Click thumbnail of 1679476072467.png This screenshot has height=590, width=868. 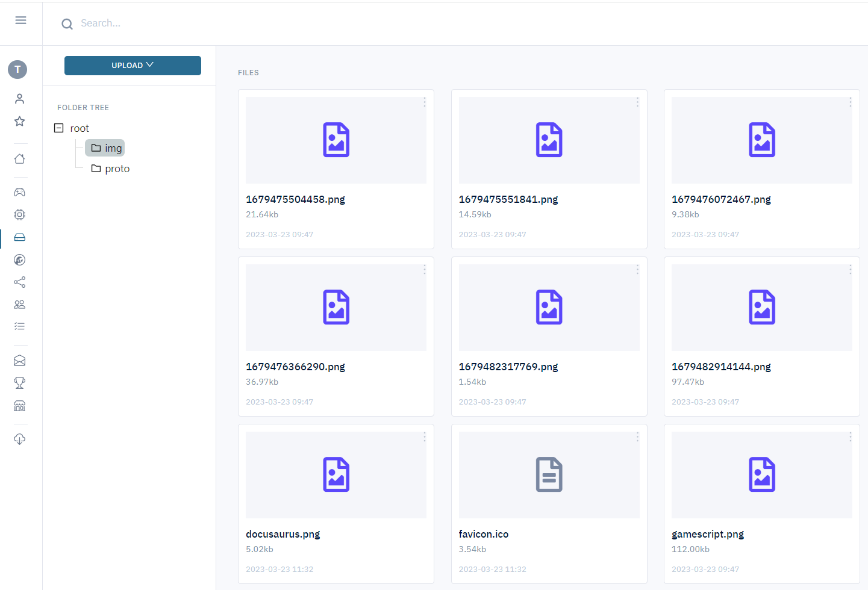pos(762,140)
